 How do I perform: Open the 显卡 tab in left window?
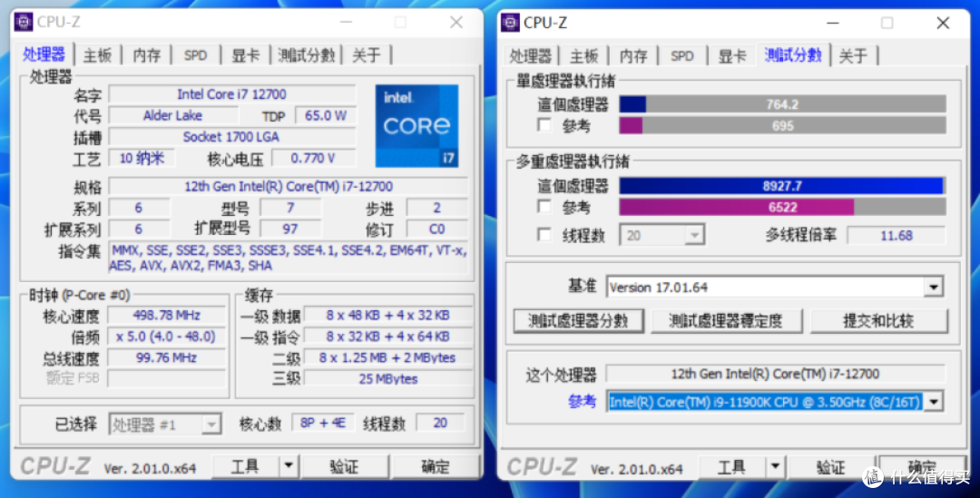[246, 55]
